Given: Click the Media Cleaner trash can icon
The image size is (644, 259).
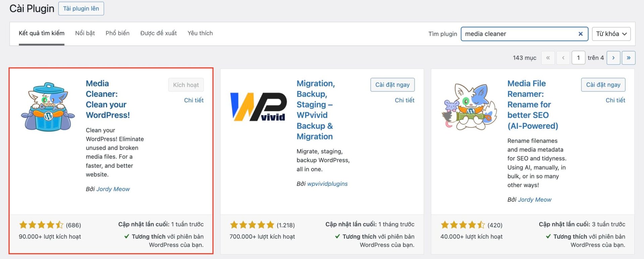Looking at the screenshot, I should click(x=48, y=107).
